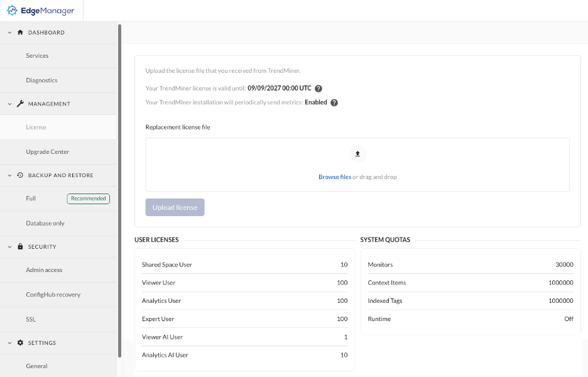Click the sidebar vertical scrollbar
Image resolution: width=588 pixels, height=377 pixels.
click(x=119, y=190)
